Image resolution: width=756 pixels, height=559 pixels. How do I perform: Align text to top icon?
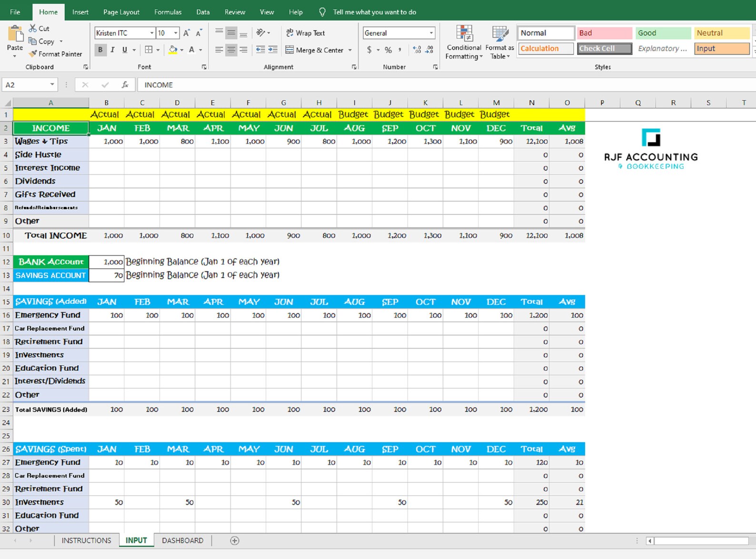coord(219,32)
